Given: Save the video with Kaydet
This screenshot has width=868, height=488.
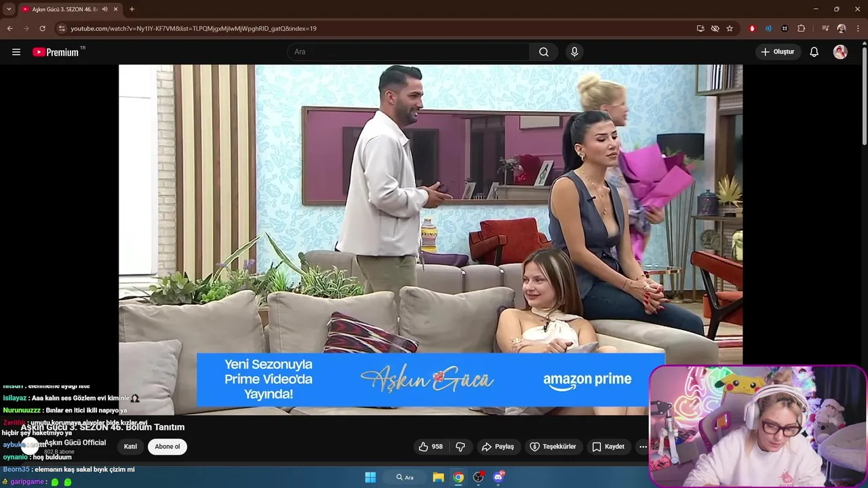Looking at the screenshot, I should 608,447.
